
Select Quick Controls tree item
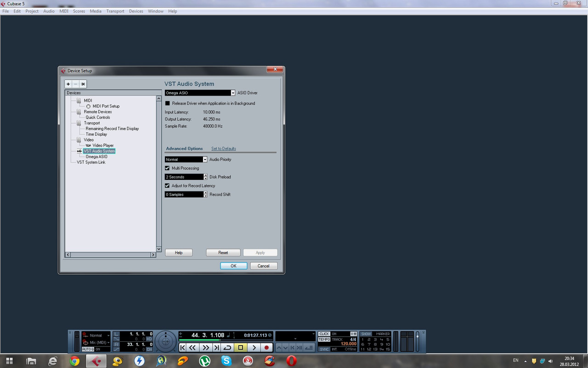98,117
